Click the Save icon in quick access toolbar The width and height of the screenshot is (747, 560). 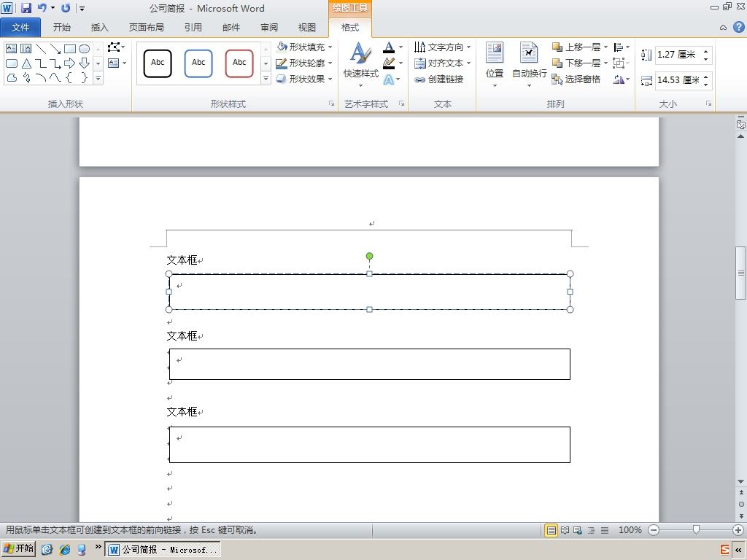26,8
